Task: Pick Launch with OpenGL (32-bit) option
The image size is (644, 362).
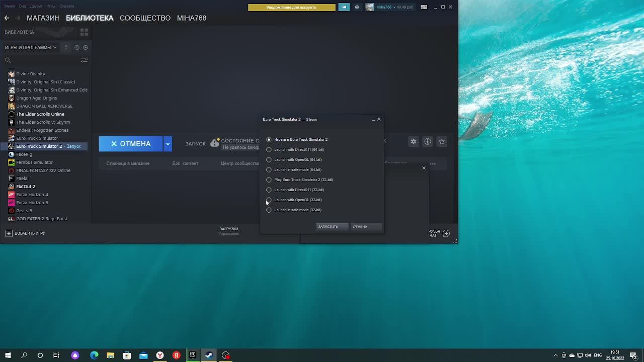Action: [294, 200]
